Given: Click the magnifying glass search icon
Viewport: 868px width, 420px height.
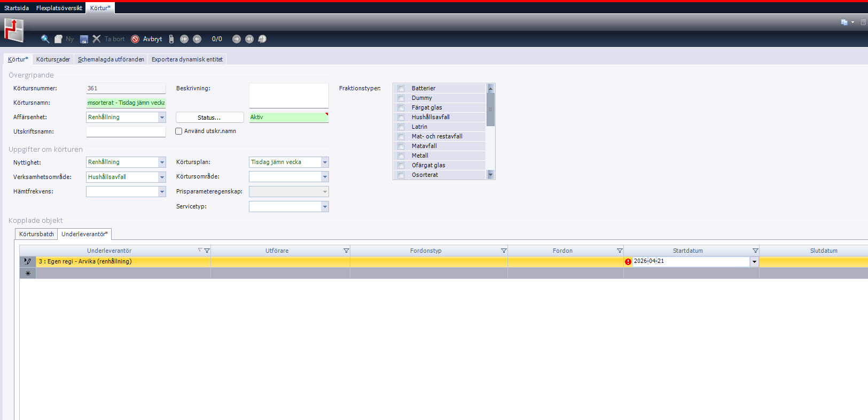Looking at the screenshot, I should pos(45,39).
